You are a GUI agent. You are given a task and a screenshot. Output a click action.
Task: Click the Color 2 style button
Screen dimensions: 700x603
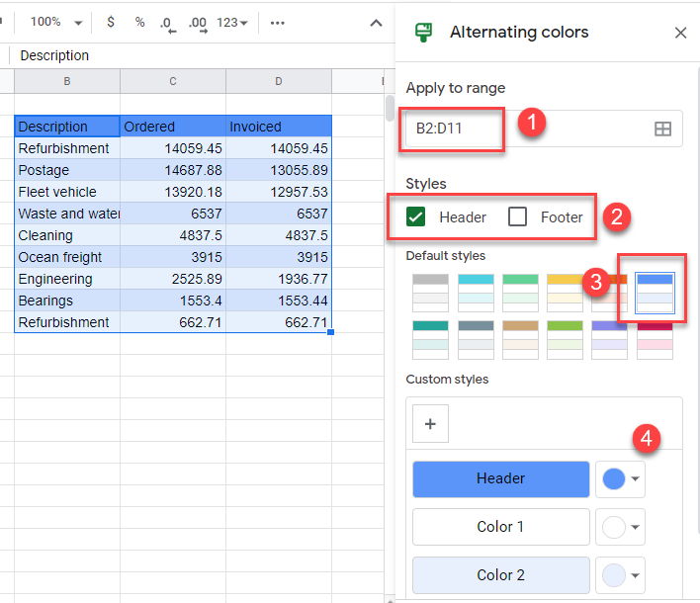pyautogui.click(x=500, y=575)
